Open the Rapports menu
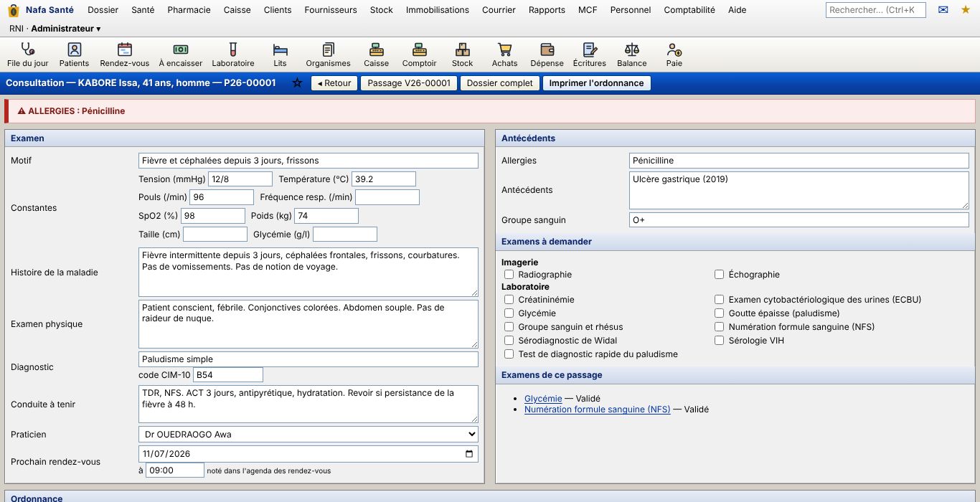980x502 pixels. (547, 10)
